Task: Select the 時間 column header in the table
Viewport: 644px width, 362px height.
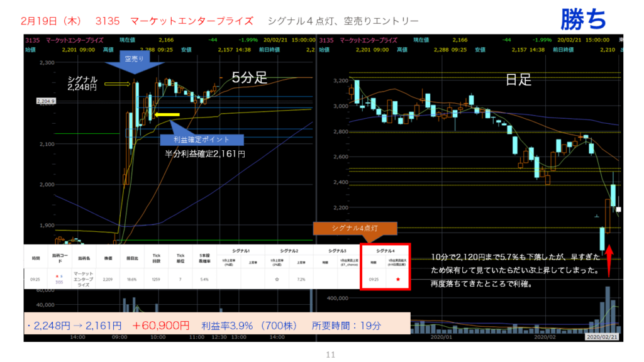Action: click(36, 258)
